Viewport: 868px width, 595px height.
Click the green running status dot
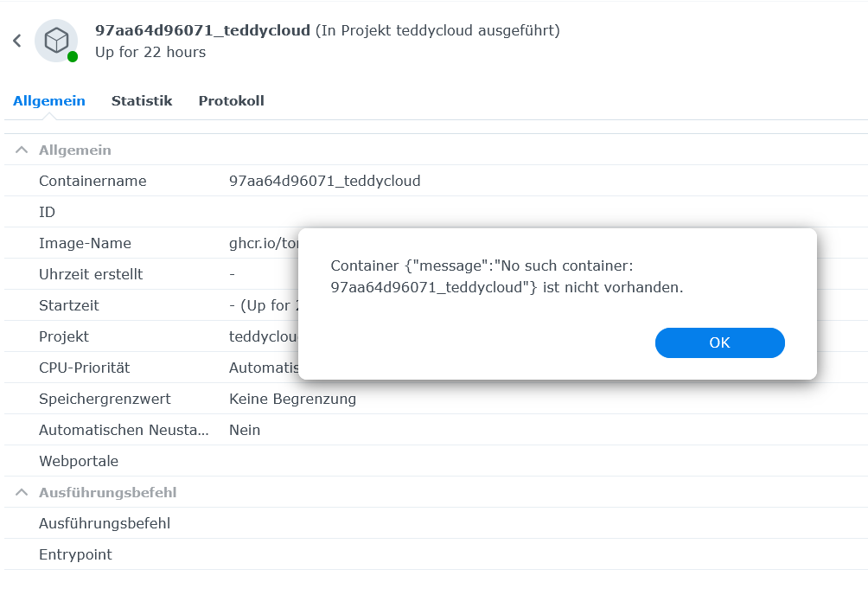pyautogui.click(x=73, y=57)
